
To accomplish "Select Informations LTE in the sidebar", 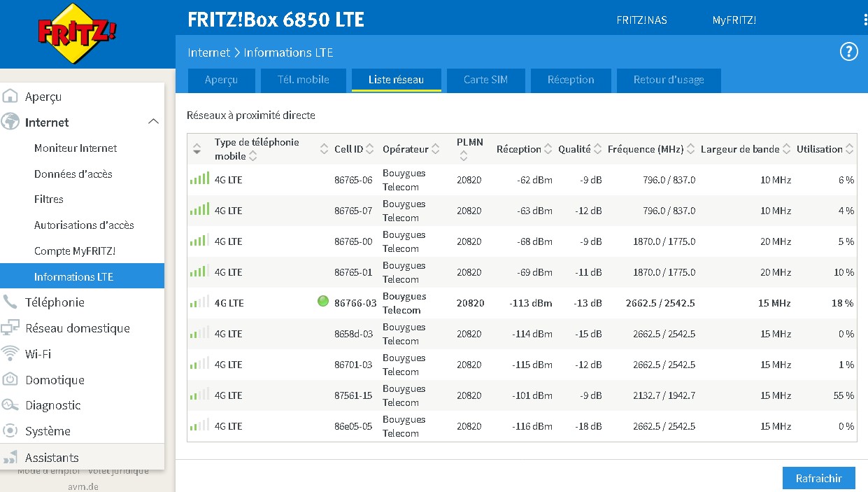I will [82, 276].
